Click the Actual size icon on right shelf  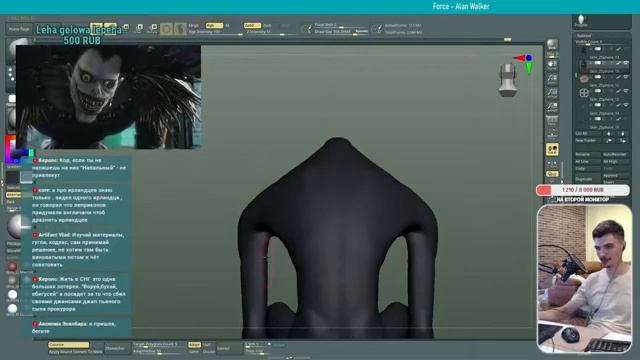[x=552, y=93]
